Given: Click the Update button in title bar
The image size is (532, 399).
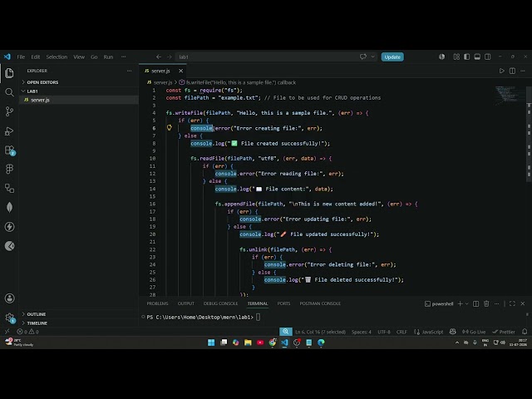Looking at the screenshot, I should click(x=392, y=57).
